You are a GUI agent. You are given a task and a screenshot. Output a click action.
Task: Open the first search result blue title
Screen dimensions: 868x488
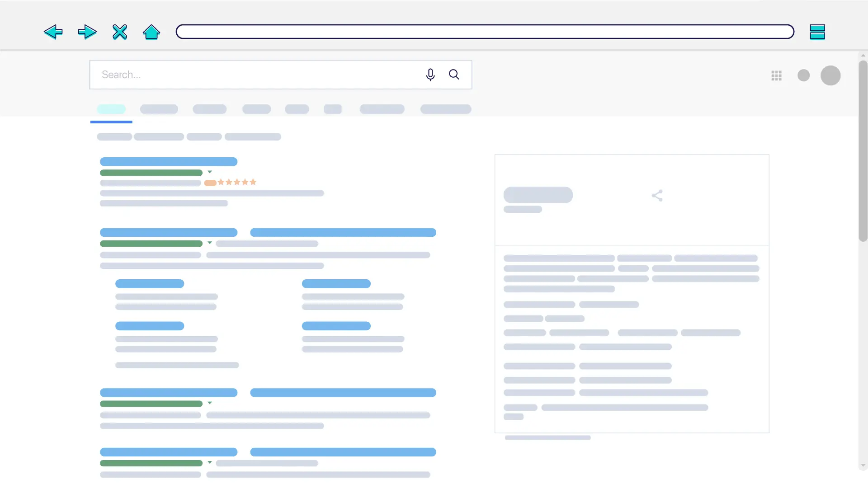pos(169,161)
